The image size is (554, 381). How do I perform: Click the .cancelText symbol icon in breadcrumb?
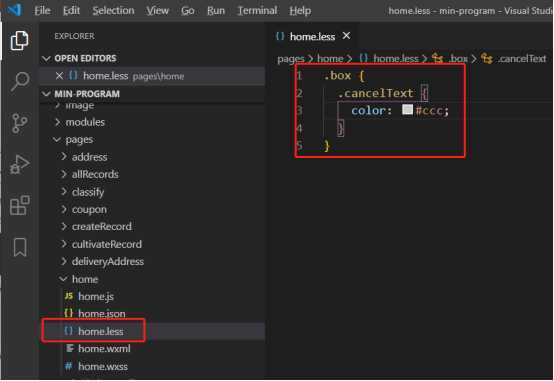coord(487,58)
